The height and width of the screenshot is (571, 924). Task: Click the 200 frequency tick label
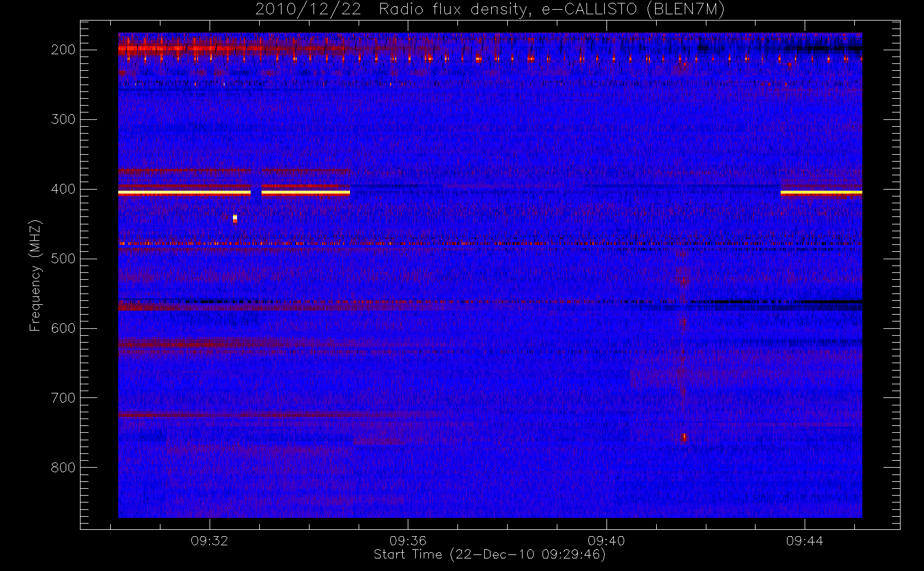pyautogui.click(x=63, y=50)
